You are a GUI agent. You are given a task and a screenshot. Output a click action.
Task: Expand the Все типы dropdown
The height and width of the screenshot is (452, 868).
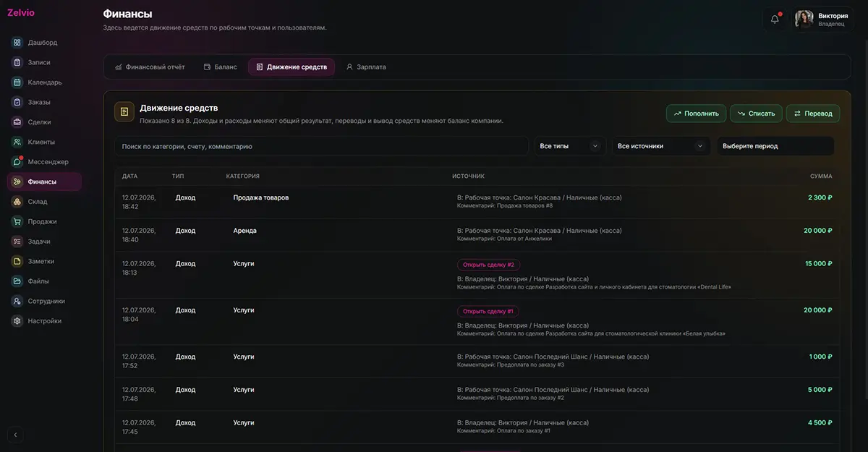point(569,146)
